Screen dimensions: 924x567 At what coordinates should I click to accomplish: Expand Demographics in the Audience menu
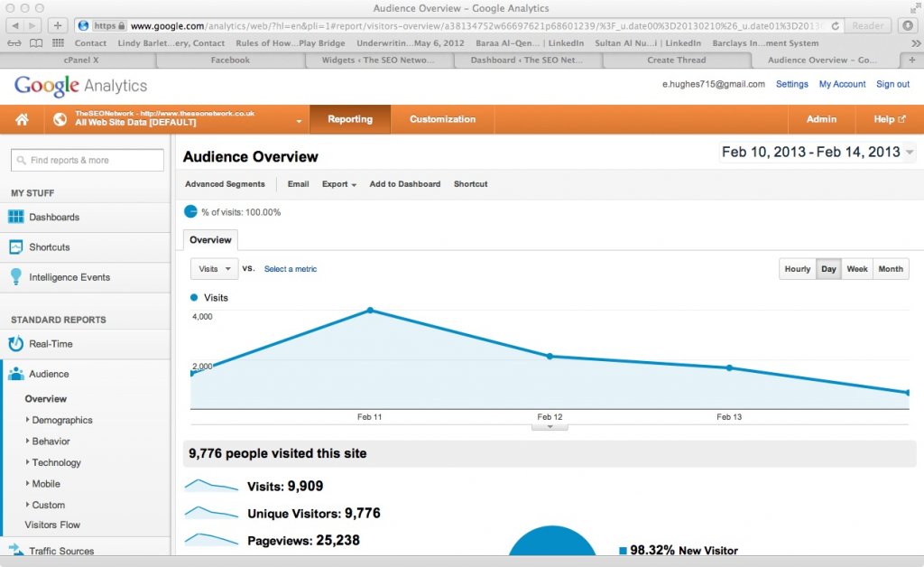tap(62, 420)
